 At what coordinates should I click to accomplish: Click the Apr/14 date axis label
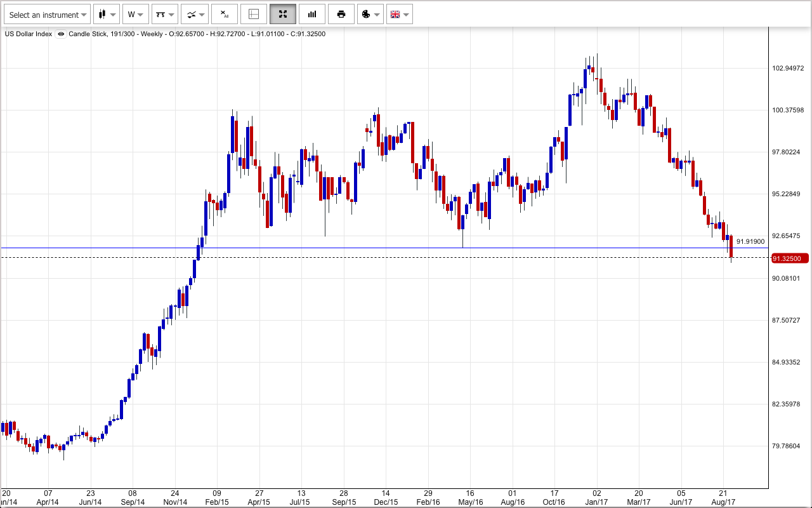coord(48,502)
